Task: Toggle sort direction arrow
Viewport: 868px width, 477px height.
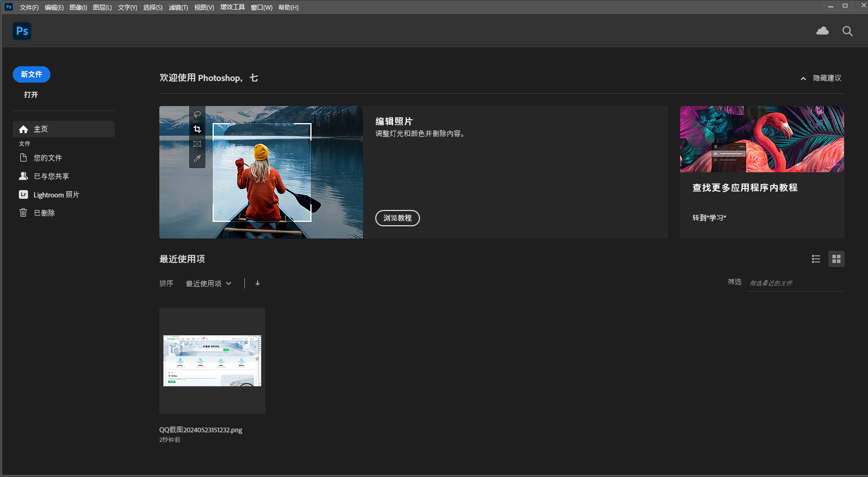Action: point(258,283)
